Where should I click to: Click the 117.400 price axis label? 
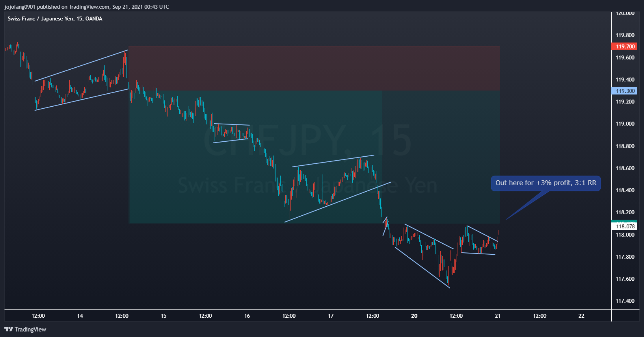click(625, 301)
